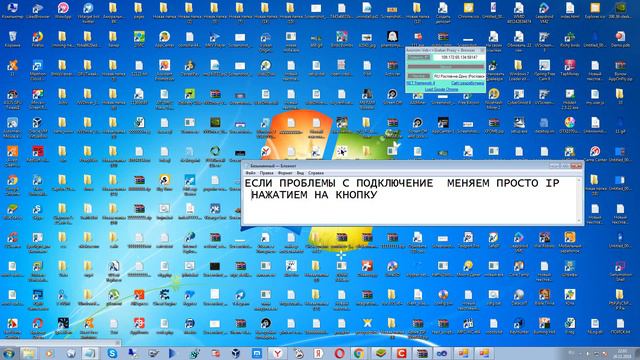
Task: Click the blue Maxthon square taskbar icon
Action: 257,353
